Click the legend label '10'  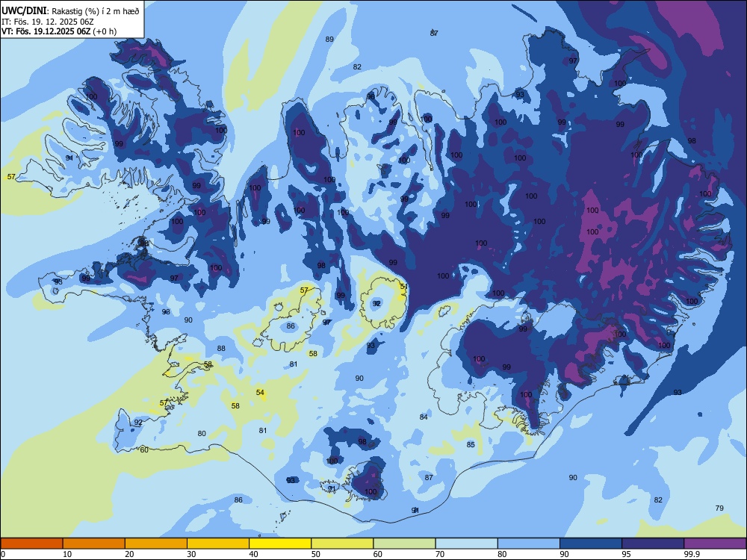[67, 554]
